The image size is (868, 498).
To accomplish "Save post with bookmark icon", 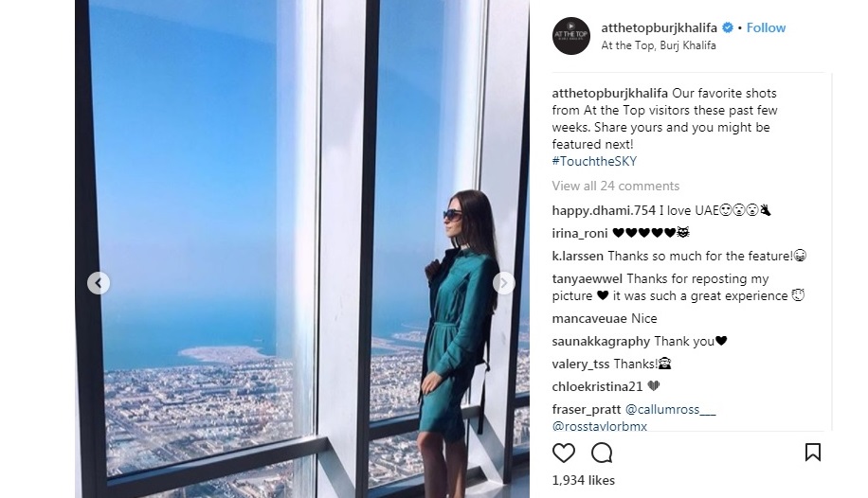I will pos(813,452).
